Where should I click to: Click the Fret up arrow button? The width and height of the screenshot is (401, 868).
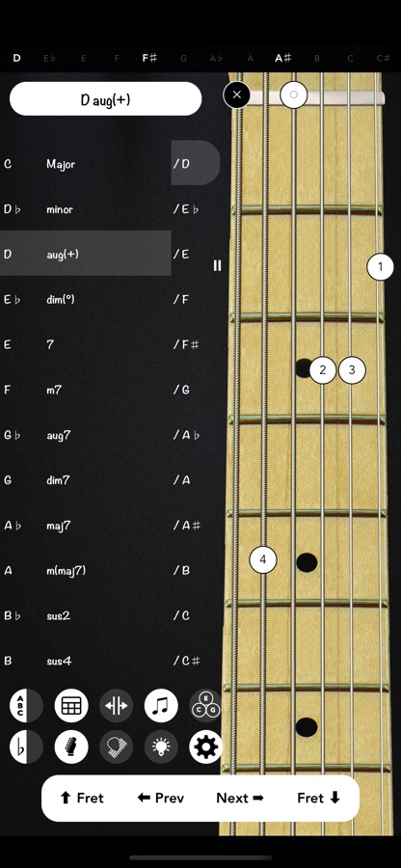click(x=82, y=798)
